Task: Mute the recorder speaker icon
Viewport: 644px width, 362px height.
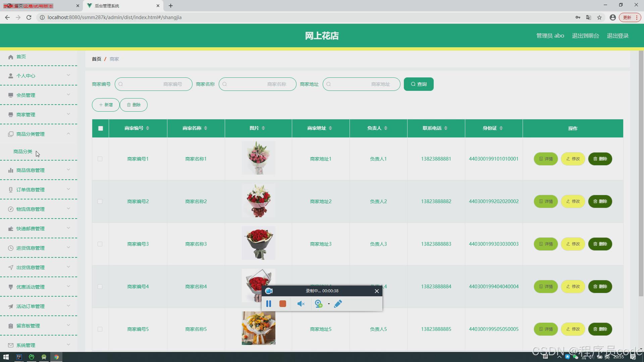Action: pos(301,304)
